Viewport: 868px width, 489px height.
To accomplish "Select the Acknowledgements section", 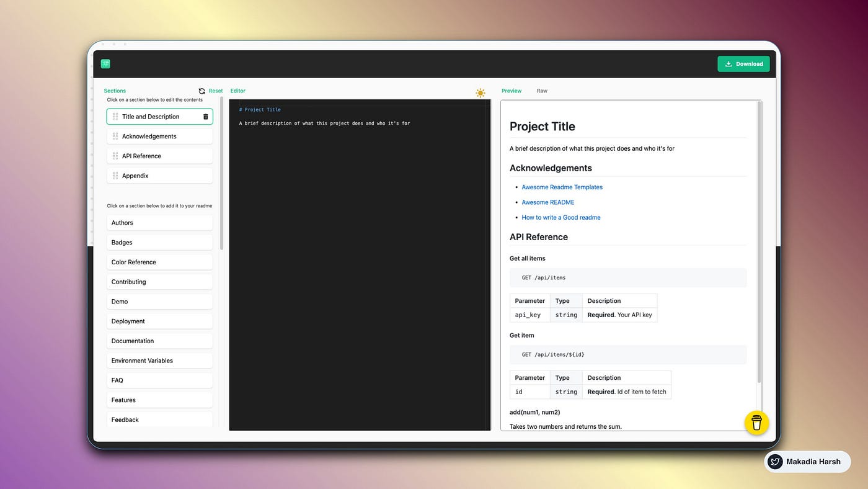I will coord(160,137).
